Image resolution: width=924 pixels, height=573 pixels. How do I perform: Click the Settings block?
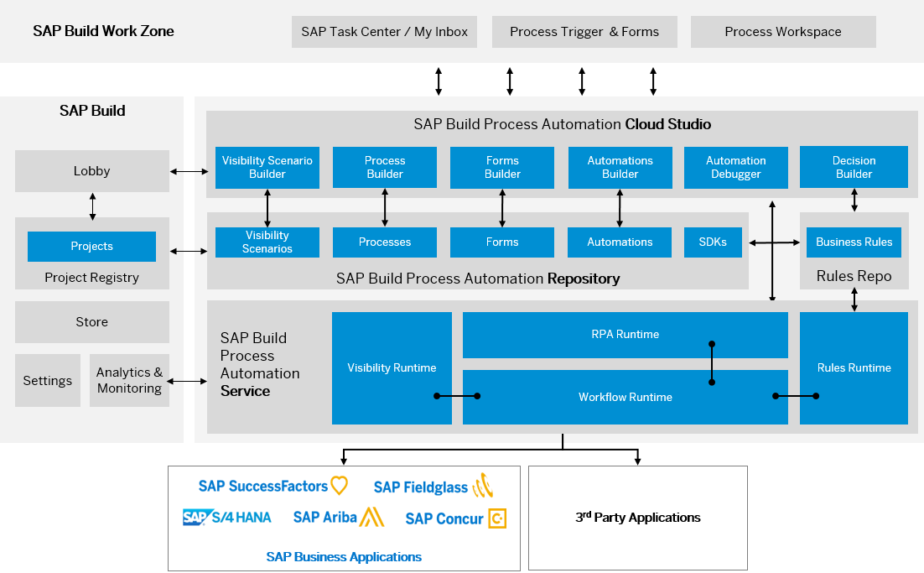48,381
